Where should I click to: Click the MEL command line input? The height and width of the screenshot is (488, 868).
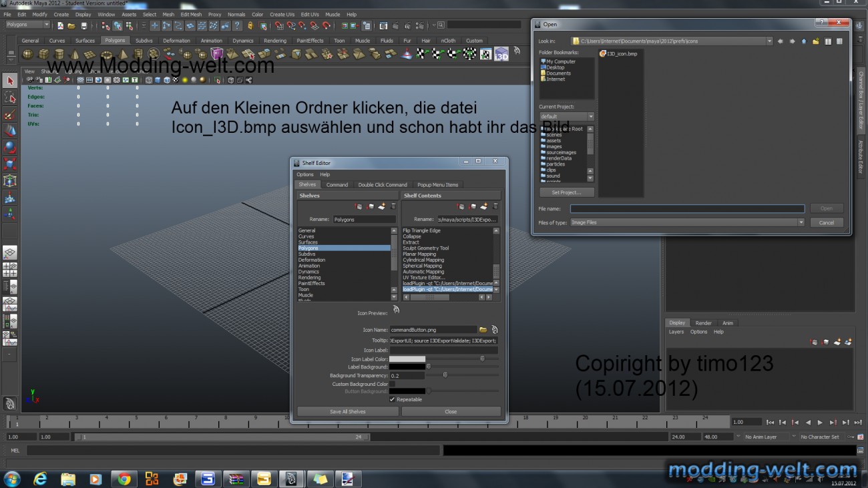click(x=232, y=451)
